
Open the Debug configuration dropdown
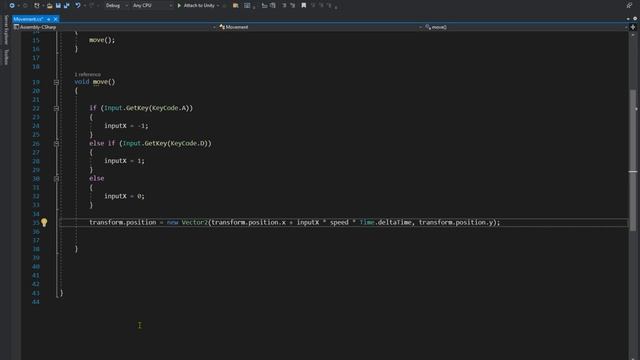[x=116, y=6]
